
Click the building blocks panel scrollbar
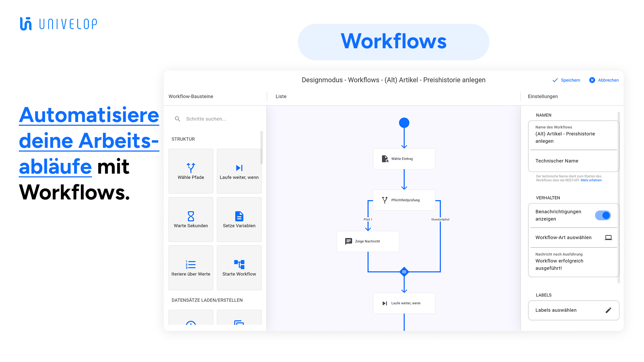[261, 147]
